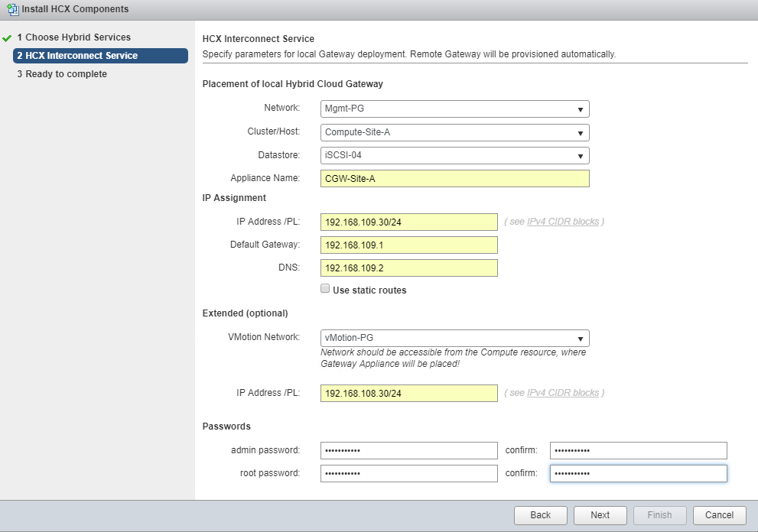This screenshot has width=758, height=532.
Task: Cancel the HCX installation wizard
Action: coord(719,515)
